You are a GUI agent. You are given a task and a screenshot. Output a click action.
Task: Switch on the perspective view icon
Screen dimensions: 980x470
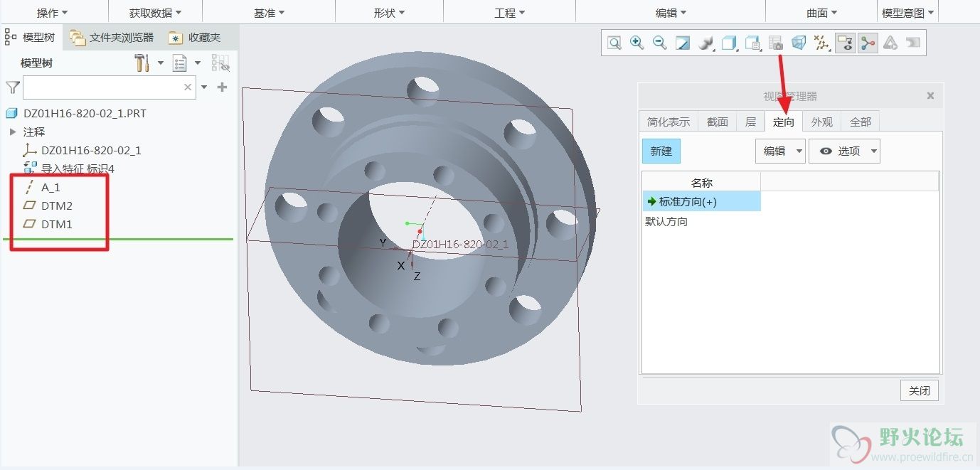[799, 43]
